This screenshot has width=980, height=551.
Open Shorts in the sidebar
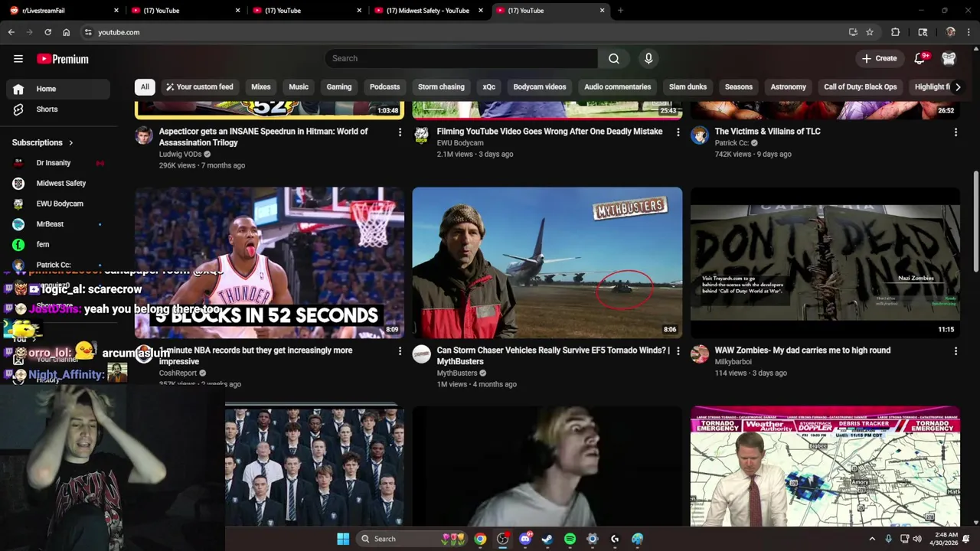point(58,109)
